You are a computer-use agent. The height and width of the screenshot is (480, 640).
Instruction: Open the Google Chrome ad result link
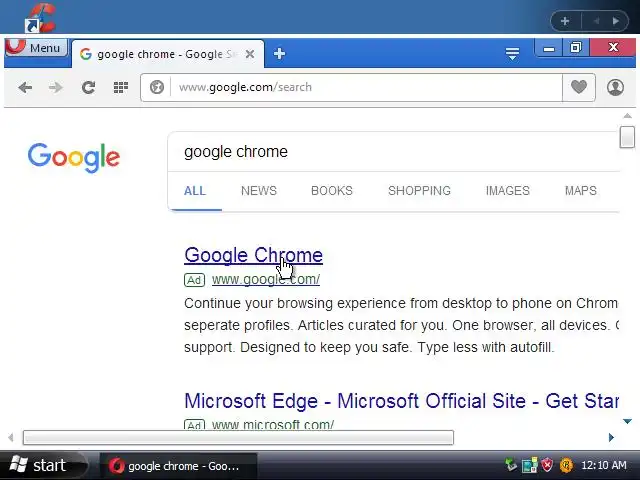253,255
